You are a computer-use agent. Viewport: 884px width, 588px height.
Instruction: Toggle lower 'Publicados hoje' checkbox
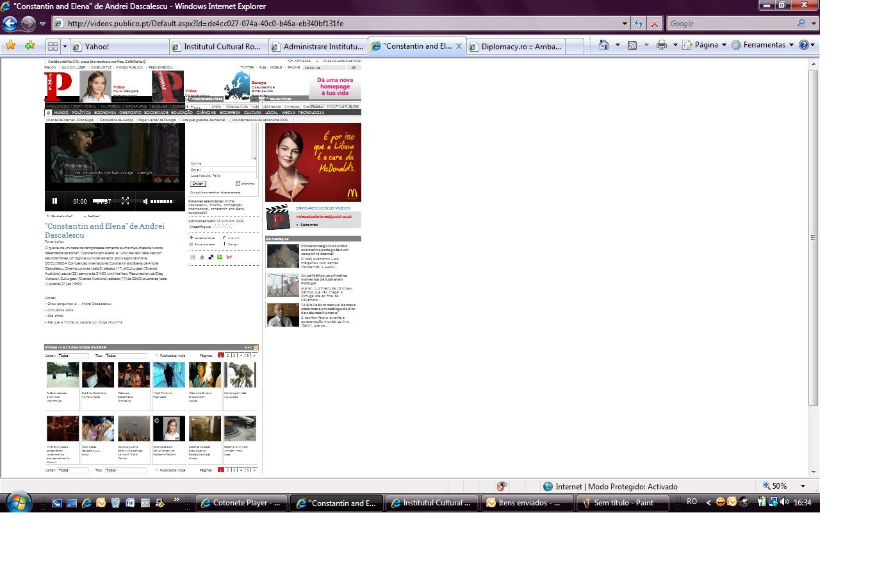[157, 470]
